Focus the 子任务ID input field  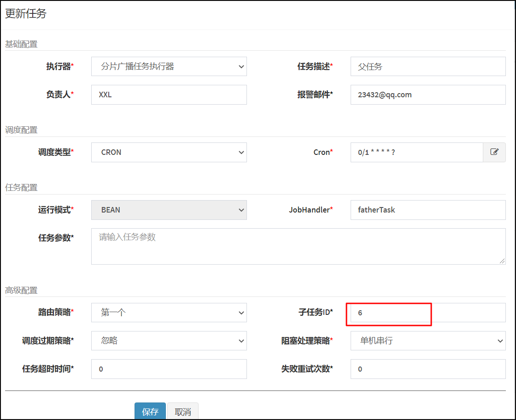click(x=428, y=313)
